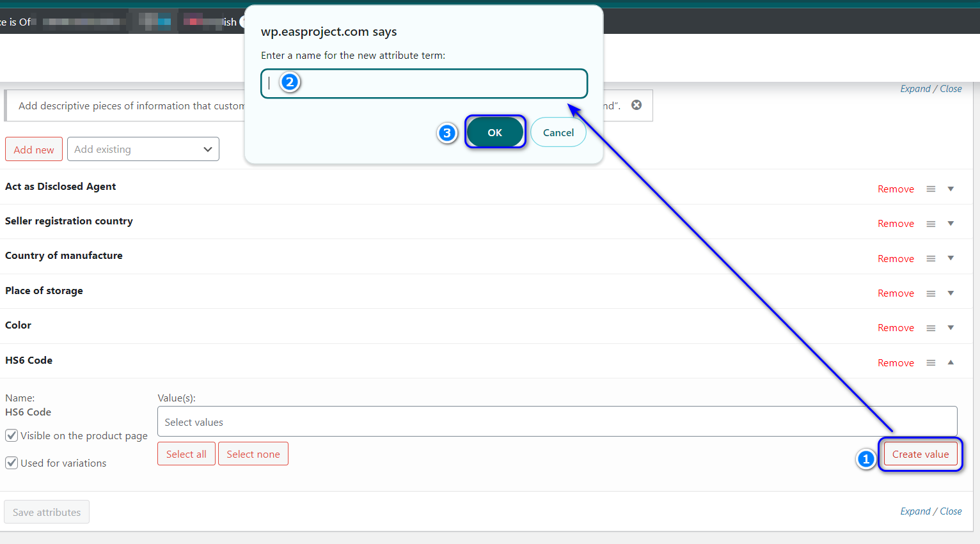Toggle Visible on the product page checkbox
The image size is (980, 544).
pos(12,435)
